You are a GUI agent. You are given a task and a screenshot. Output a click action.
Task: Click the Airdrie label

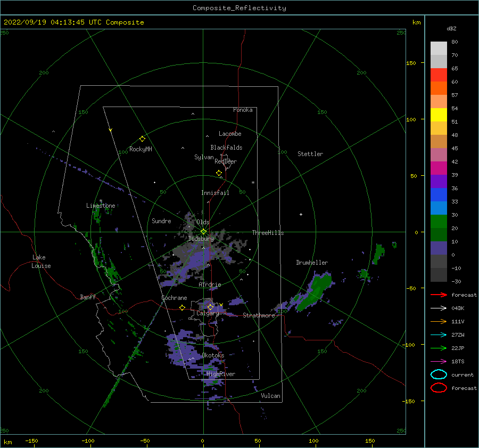[210, 284]
